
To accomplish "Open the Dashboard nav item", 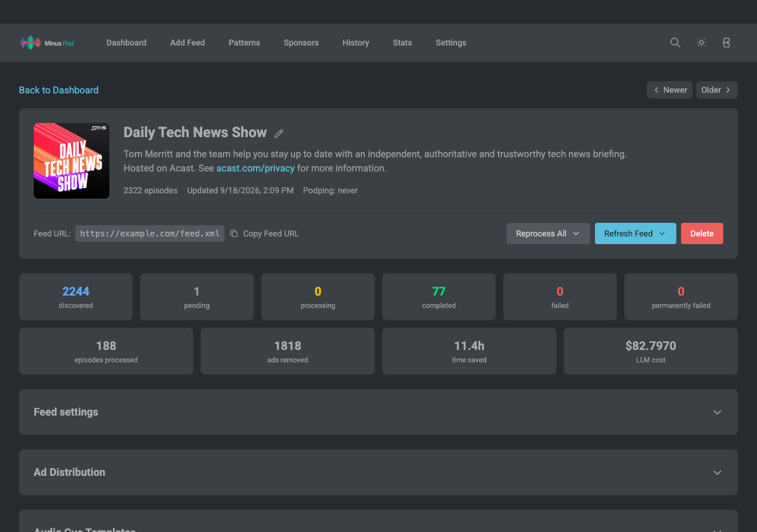I will coord(127,43).
